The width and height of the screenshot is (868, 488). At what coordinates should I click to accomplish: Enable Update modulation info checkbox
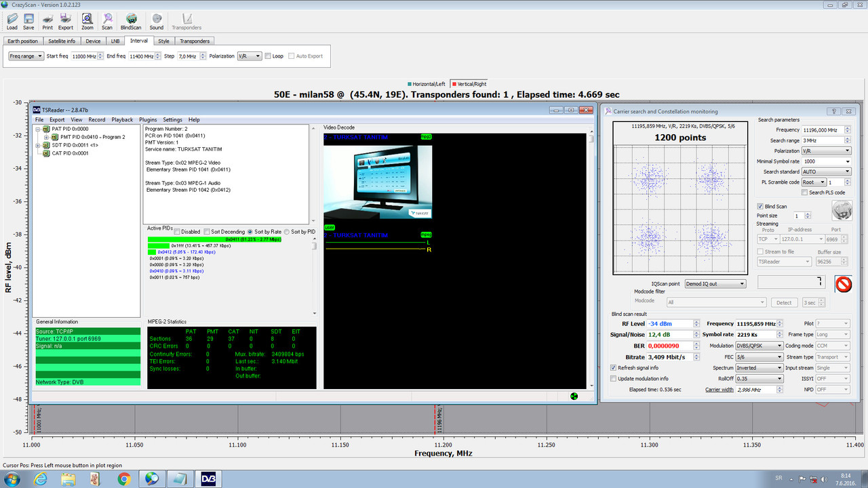[614, 378]
